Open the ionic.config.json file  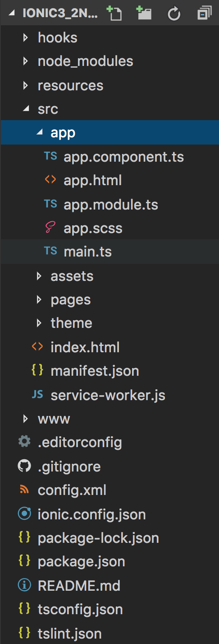[x=91, y=514]
